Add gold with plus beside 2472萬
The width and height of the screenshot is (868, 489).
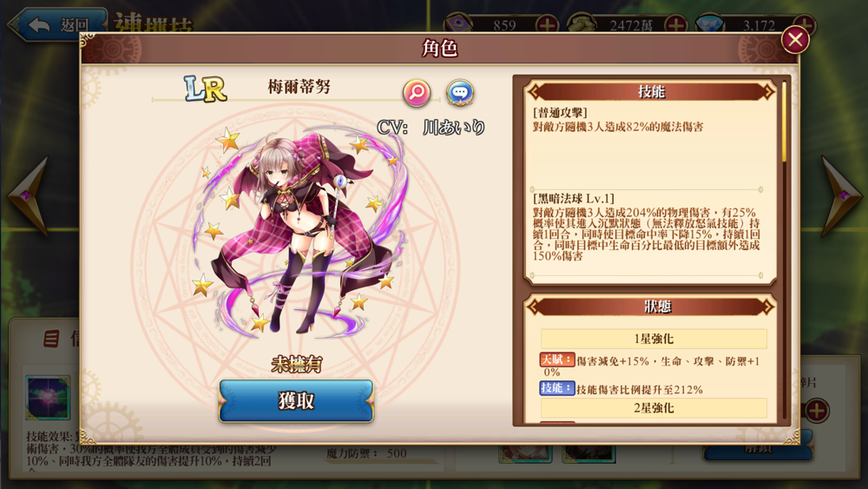point(675,25)
